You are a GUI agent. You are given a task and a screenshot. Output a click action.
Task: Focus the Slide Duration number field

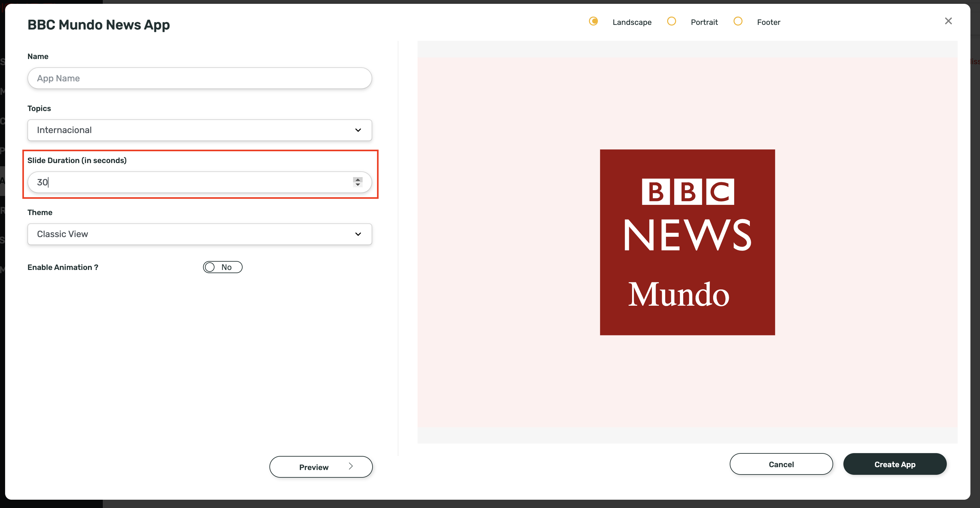[200, 182]
